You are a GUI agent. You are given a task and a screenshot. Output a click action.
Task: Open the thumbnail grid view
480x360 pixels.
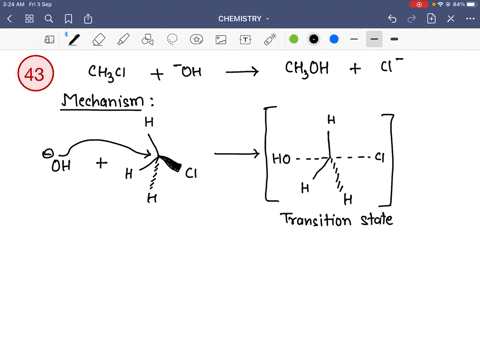tap(29, 19)
